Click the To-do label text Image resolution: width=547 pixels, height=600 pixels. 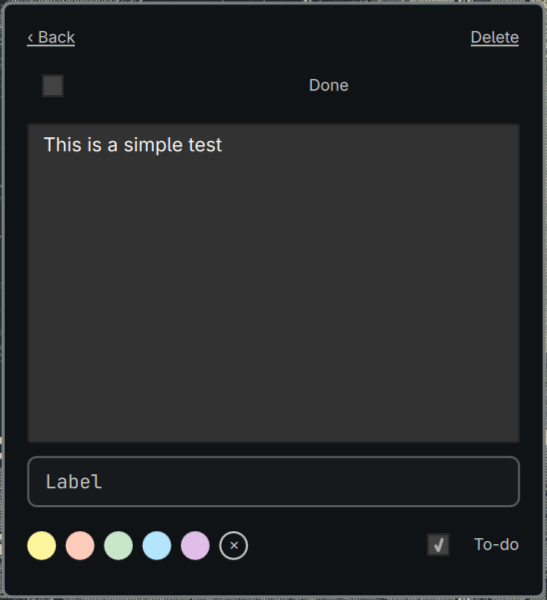[496, 544]
